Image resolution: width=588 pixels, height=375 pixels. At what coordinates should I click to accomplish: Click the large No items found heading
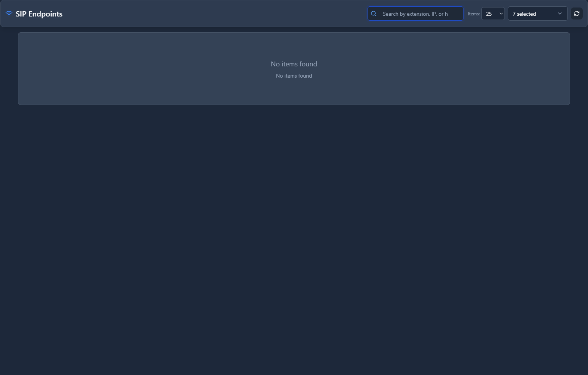point(294,64)
